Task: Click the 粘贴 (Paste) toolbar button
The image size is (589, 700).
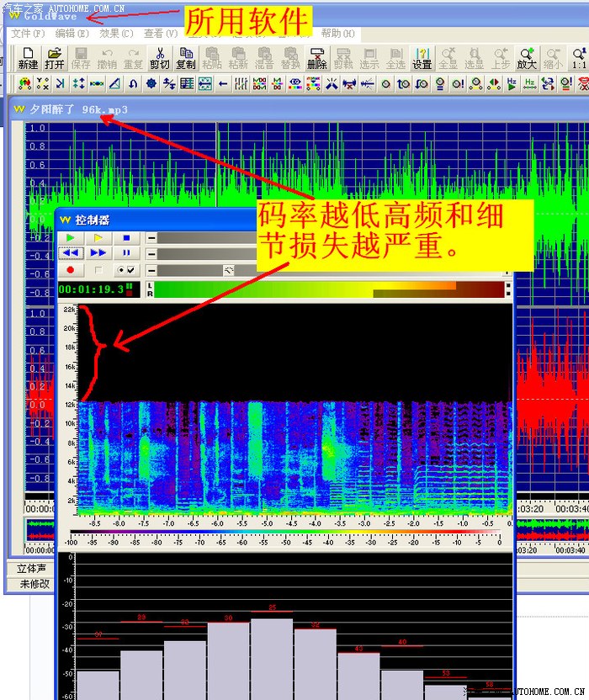Action: point(212,59)
